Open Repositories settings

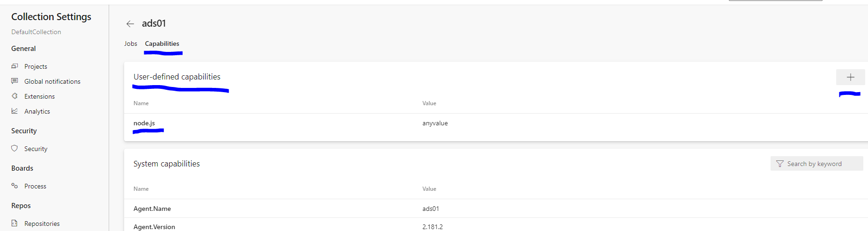[42, 224]
